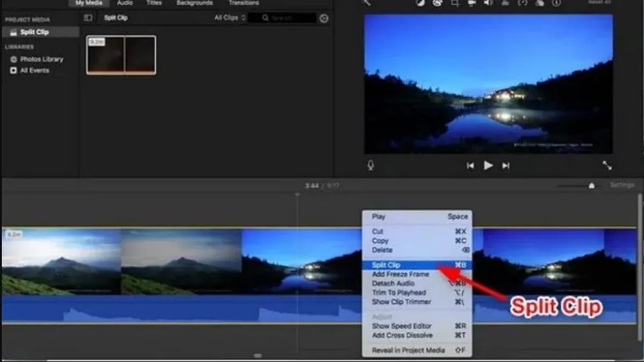644x362 pixels.
Task: Enter fullscreen playback with the arrows icon
Action: 607,166
